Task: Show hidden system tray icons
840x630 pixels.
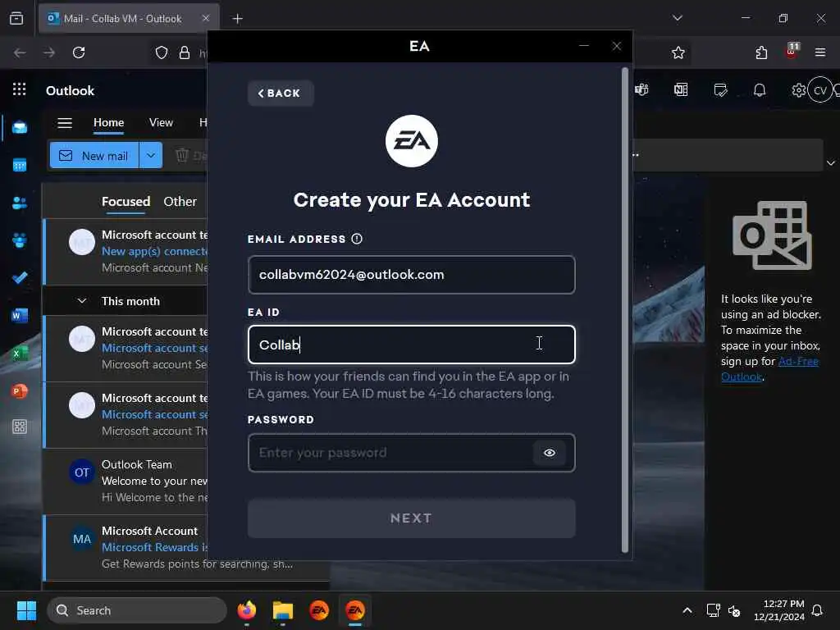Action: point(687,610)
